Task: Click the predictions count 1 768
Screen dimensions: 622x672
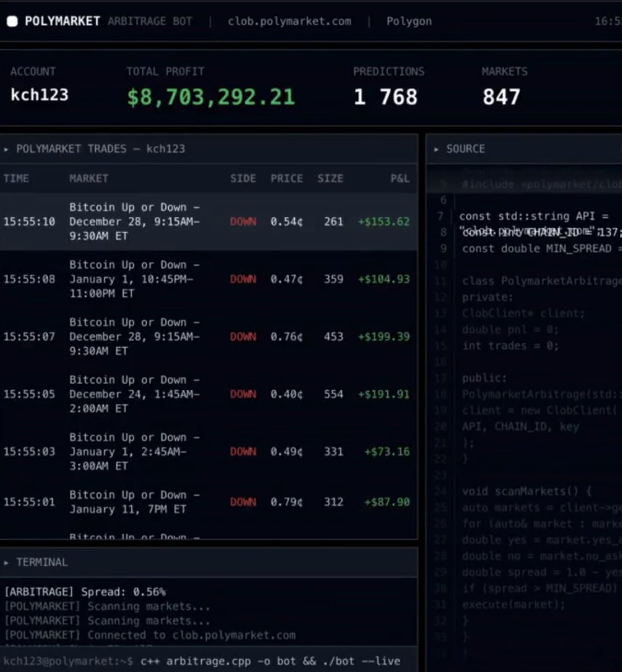Action: (386, 97)
